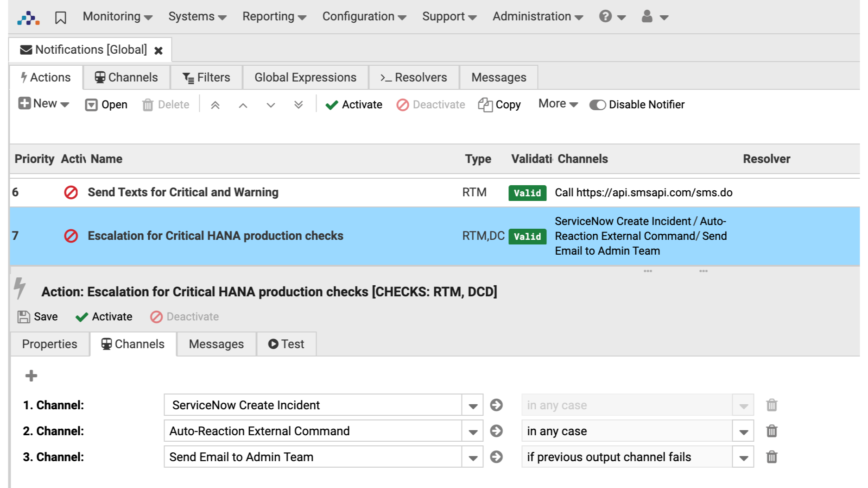The image size is (868, 488).
Task: Open the Properties tab
Action: 50,344
